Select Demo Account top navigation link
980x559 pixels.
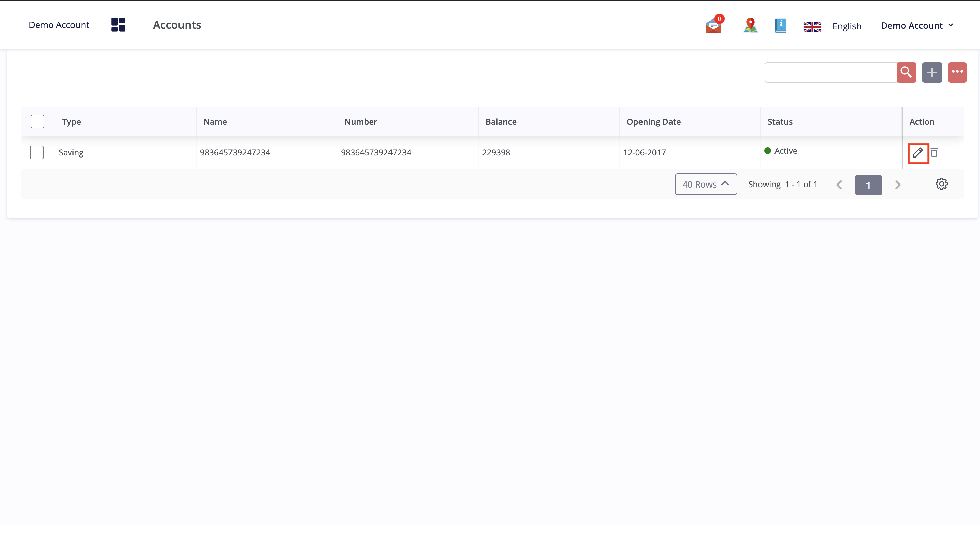(58, 24)
